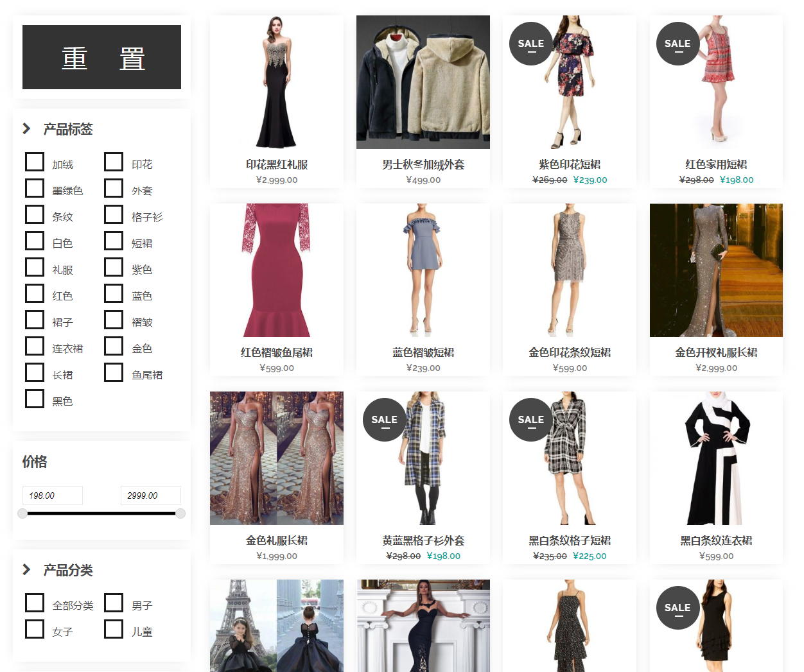Enable the 格子衫 tag filter
Viewport: 804px width, 672px height.
114,214
